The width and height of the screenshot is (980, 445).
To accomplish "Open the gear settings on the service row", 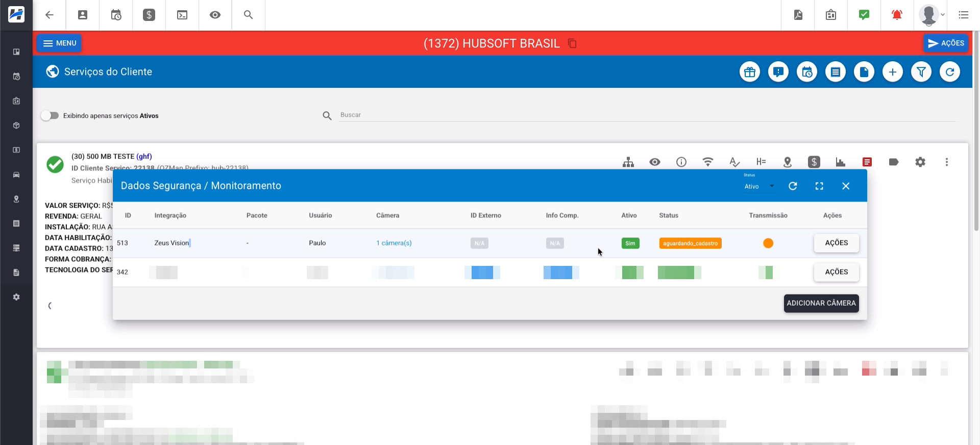I will (920, 162).
